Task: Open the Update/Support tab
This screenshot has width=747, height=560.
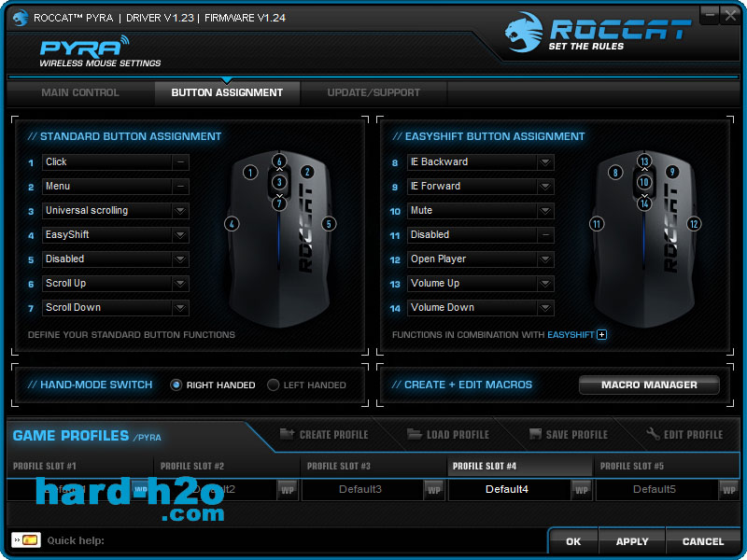Action: [x=373, y=92]
